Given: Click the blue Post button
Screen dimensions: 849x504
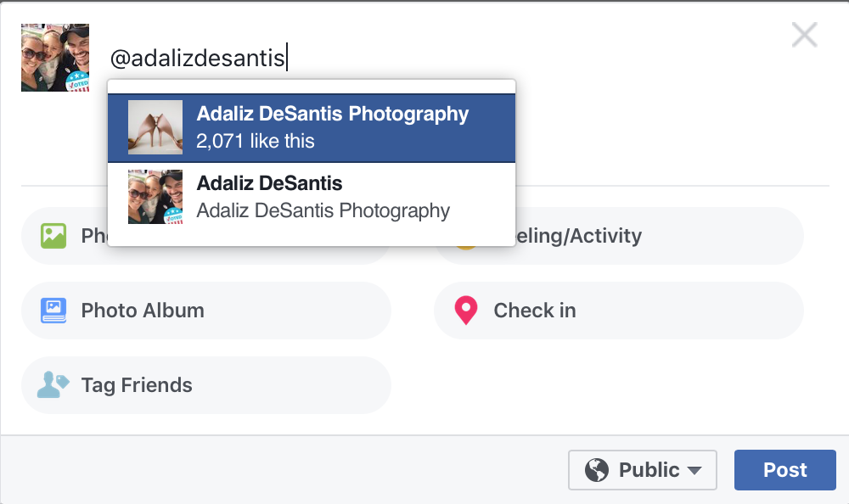Looking at the screenshot, I should point(785,470).
